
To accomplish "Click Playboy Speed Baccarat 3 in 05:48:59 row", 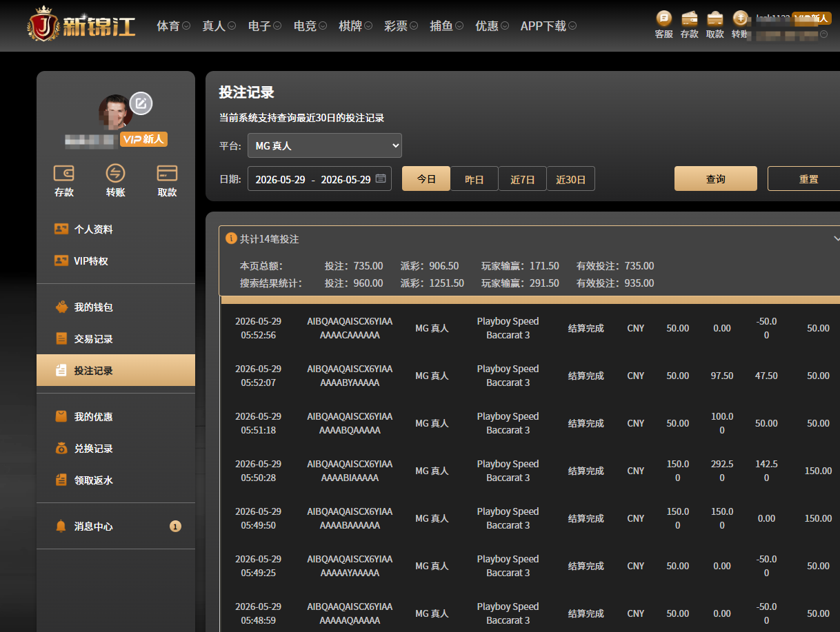I will click(508, 613).
